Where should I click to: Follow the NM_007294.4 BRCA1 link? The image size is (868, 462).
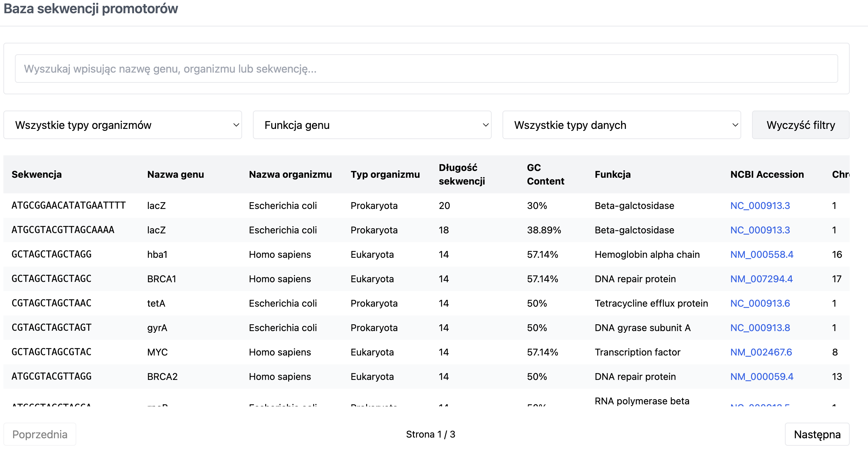(x=761, y=279)
